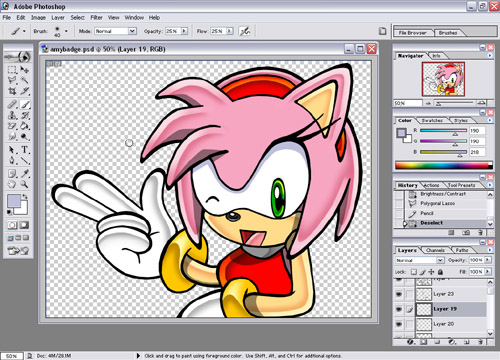Screen dimensions: 500x360
Task: Enable the Airbrush option icon
Action: coord(245,31)
